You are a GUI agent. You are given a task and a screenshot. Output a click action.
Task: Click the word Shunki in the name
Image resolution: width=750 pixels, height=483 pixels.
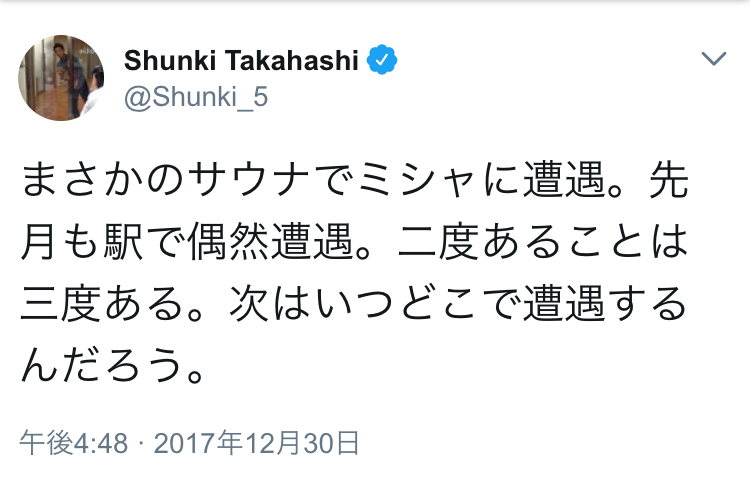point(164,61)
